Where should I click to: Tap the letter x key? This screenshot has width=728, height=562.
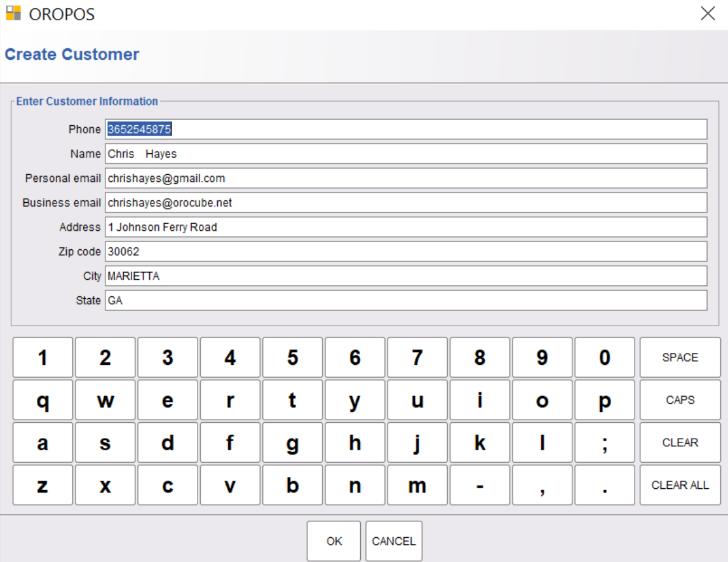[x=105, y=485]
